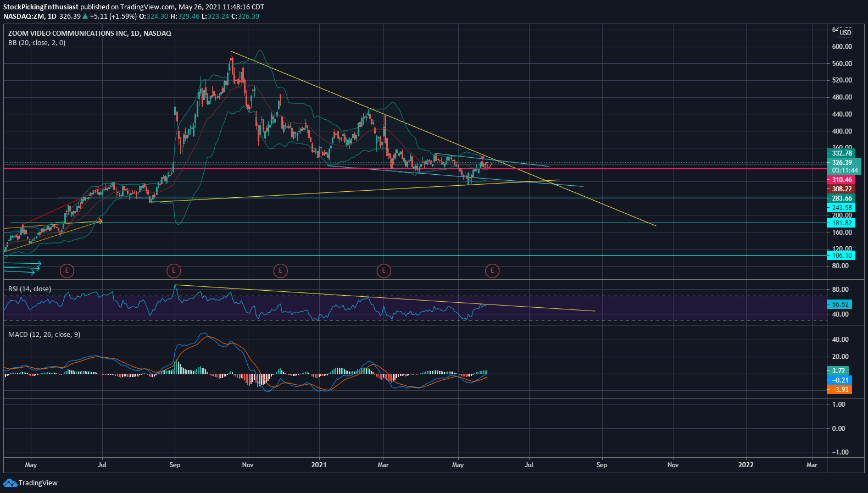868x493 pixels.
Task: Click the 308.22 price tag
Action: (x=841, y=189)
